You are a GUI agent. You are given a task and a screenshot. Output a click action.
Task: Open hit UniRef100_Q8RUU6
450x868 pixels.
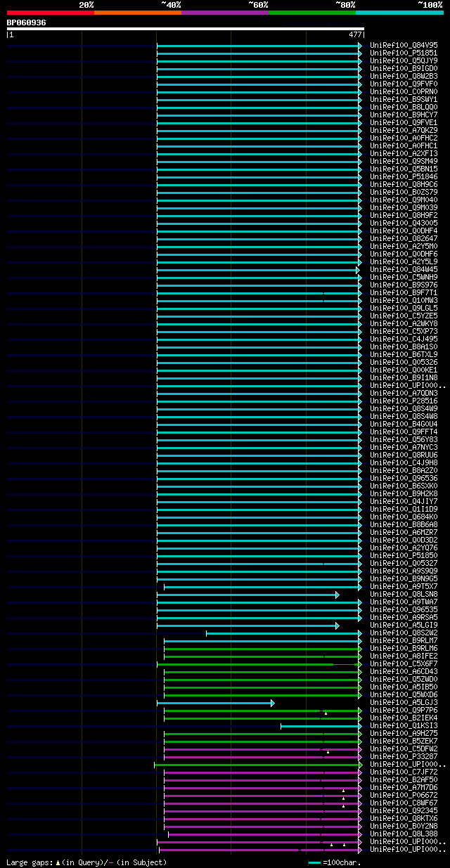(x=404, y=455)
